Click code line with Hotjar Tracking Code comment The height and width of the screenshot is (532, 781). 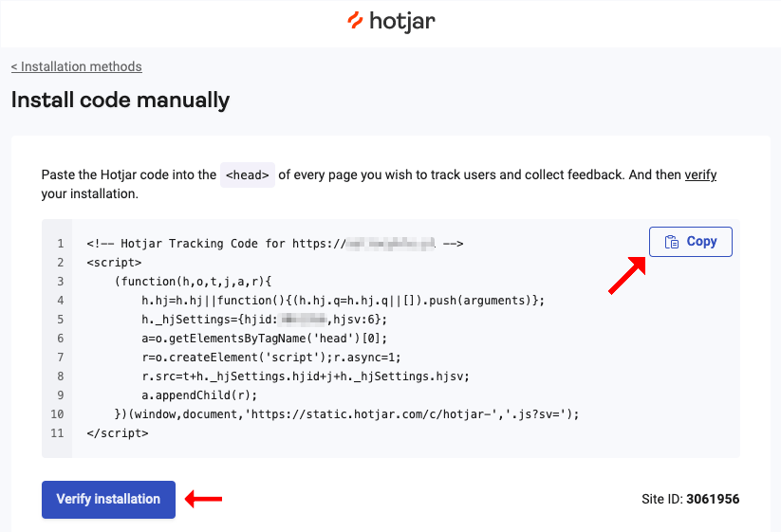coord(275,244)
